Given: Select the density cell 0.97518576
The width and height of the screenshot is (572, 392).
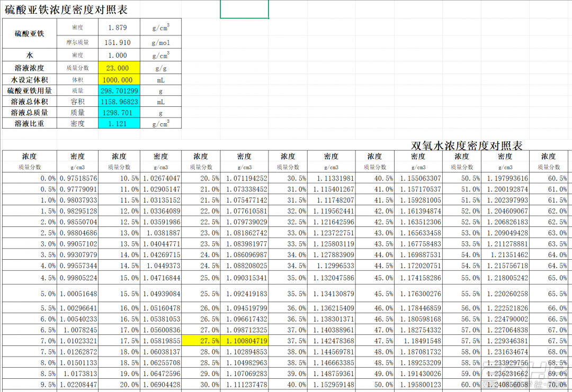Looking at the screenshot, I should [77, 178].
